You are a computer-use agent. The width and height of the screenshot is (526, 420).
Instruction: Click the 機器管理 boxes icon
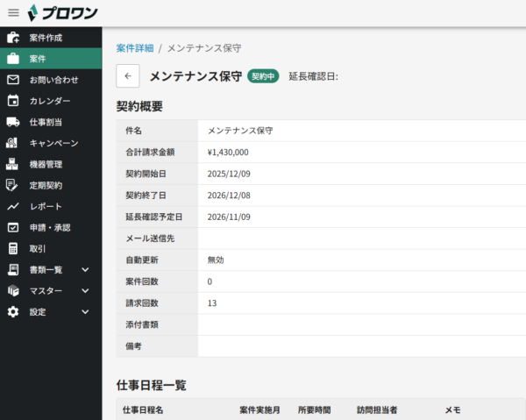click(13, 164)
